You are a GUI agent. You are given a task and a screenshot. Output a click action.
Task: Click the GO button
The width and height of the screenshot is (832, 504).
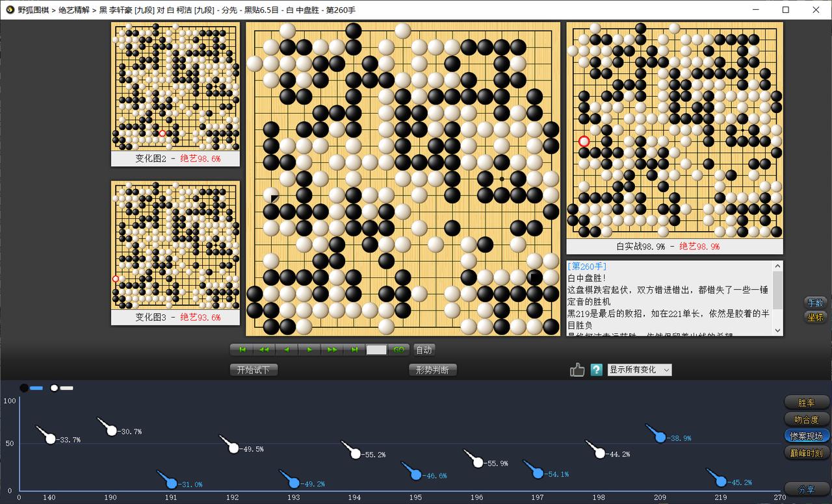[399, 349]
